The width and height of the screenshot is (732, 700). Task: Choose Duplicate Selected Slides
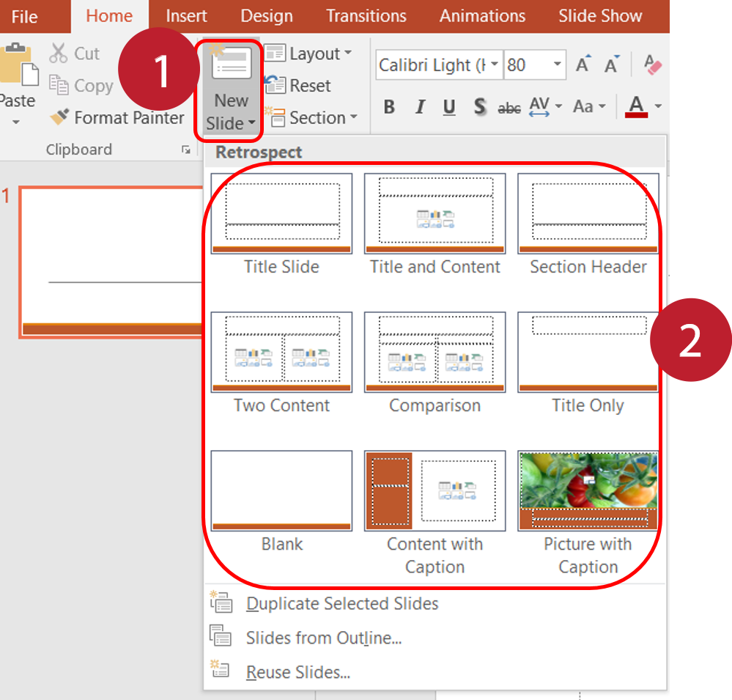point(341,603)
